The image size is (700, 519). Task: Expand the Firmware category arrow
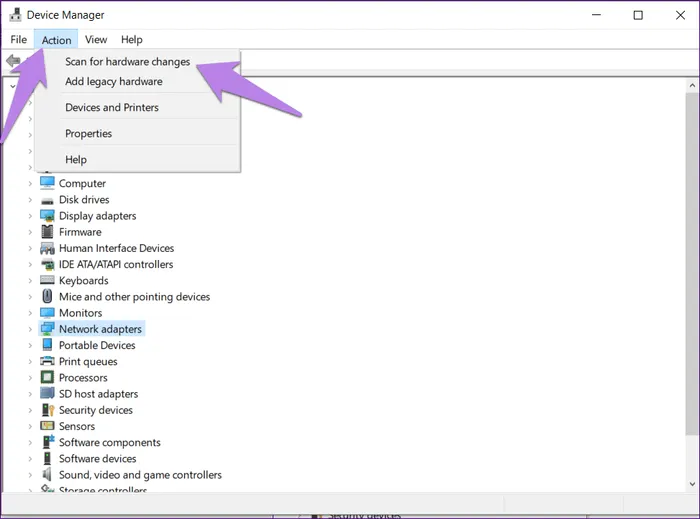point(30,232)
